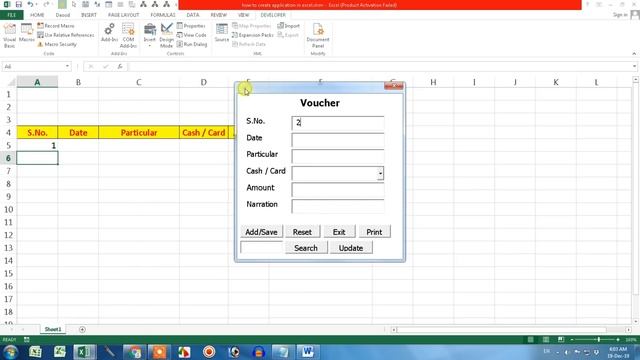640x360 pixels.
Task: Save the workbook from the quick access toolbar
Action: tap(19, 4)
